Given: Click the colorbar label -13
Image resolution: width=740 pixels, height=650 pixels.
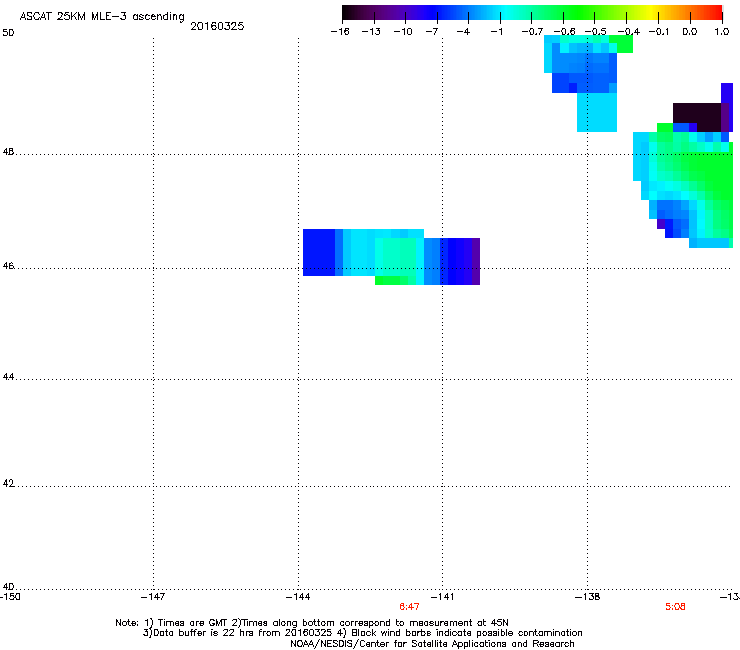Looking at the screenshot, I should click(371, 32).
